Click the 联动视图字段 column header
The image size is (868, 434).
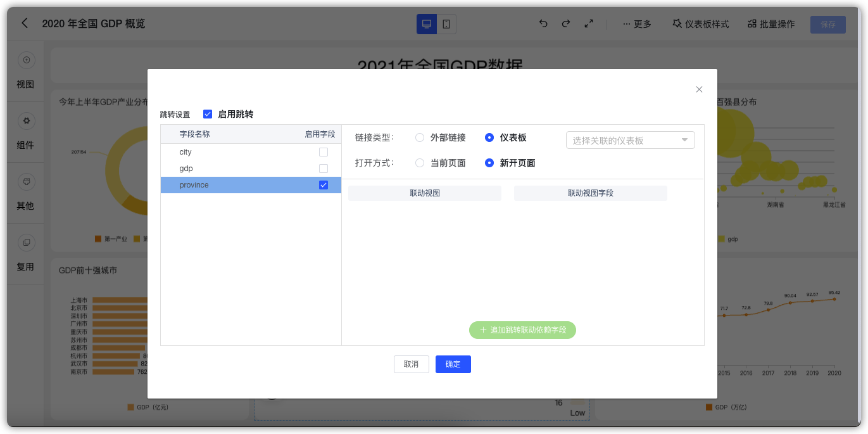[x=591, y=193]
